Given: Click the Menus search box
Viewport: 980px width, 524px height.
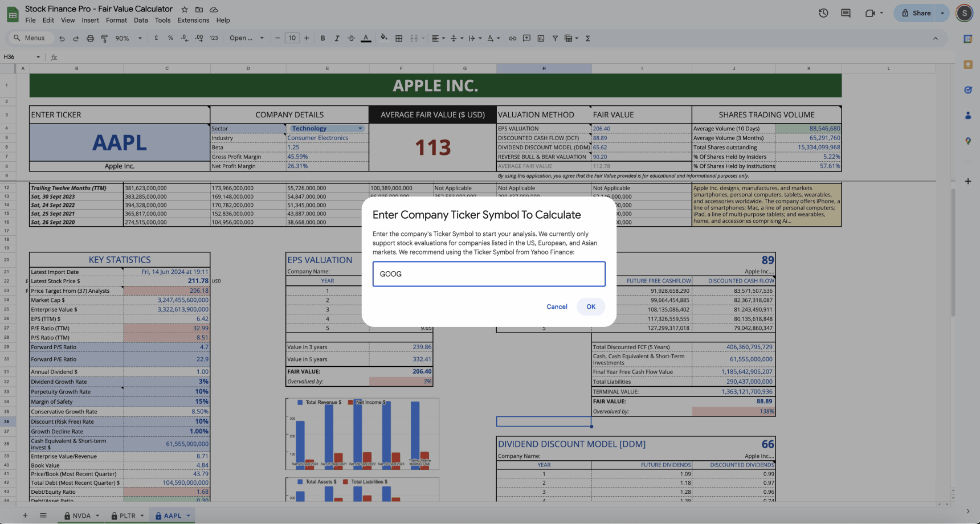Looking at the screenshot, I should 30,38.
